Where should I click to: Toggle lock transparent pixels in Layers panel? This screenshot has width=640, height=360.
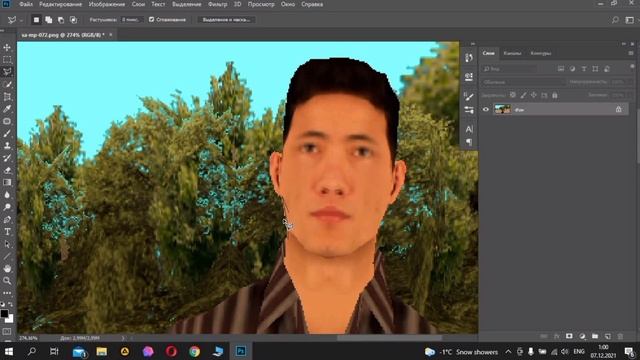[x=513, y=95]
